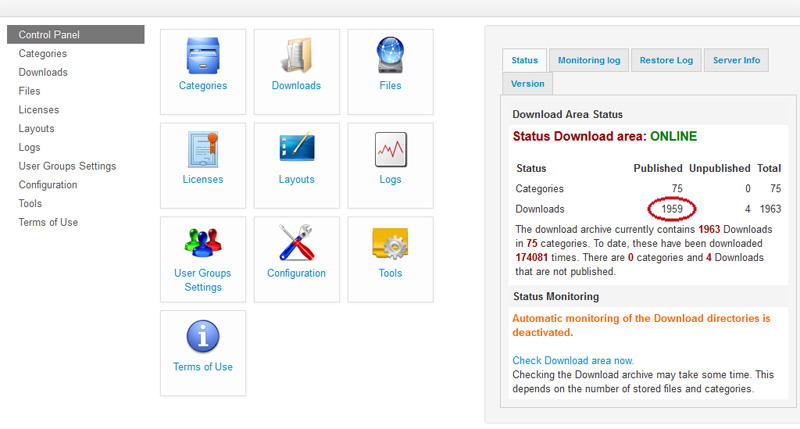Open Configuration in the sidebar menu

point(48,185)
